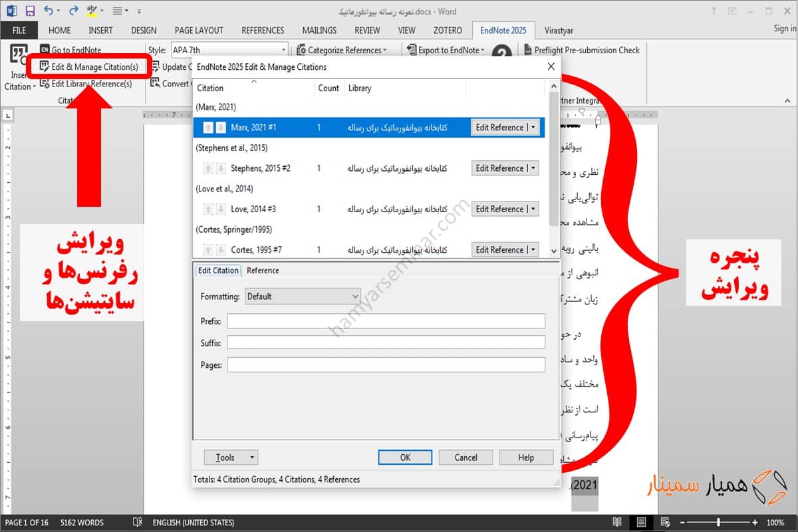Click Edit Library Reference(s) command
This screenshot has width=798, height=532.
pos(86,84)
